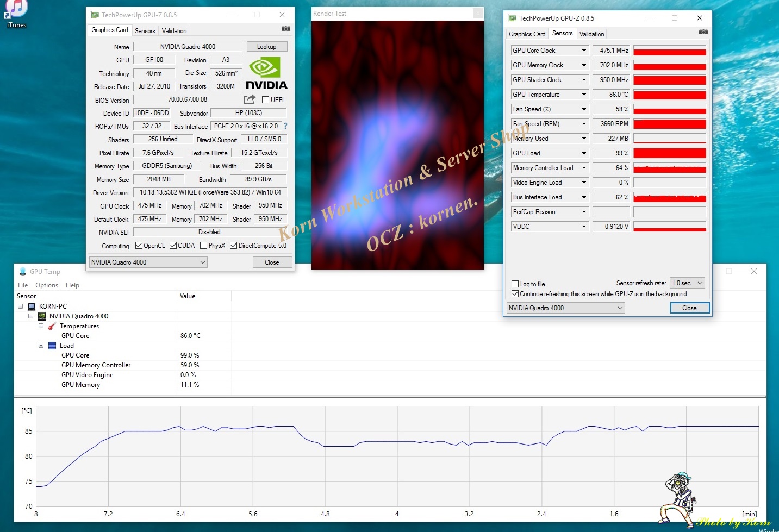Viewport: 779px width, 532px height.
Task: Click the Driver Version field
Action: (210, 192)
